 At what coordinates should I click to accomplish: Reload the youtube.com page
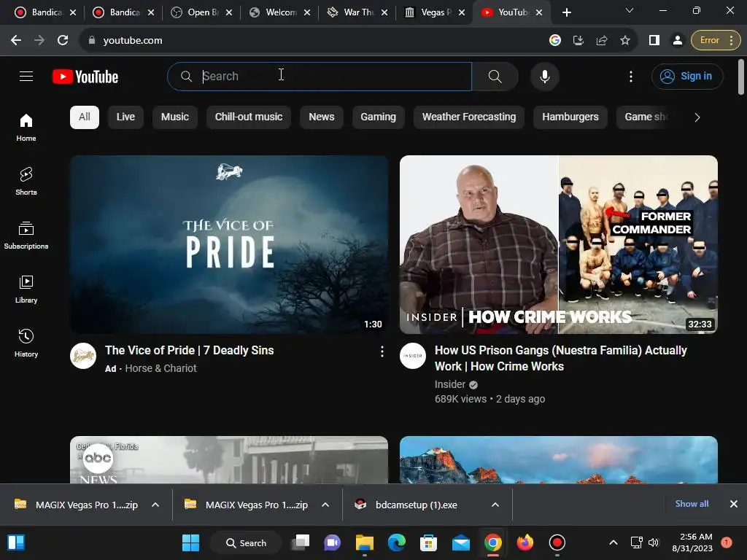coord(63,41)
